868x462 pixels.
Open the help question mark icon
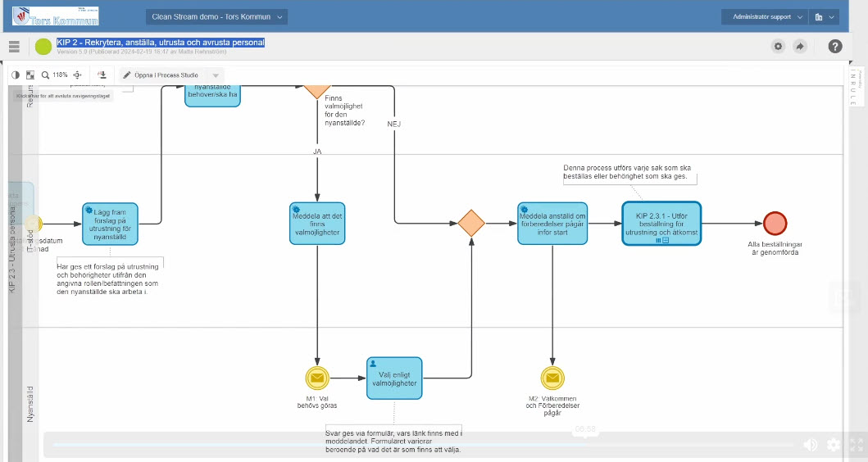tap(834, 47)
